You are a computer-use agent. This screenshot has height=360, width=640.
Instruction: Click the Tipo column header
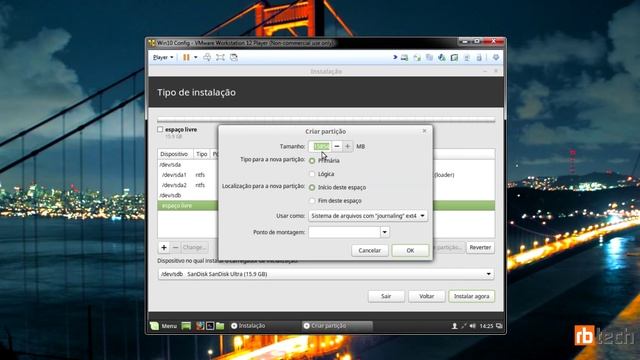tap(202, 154)
